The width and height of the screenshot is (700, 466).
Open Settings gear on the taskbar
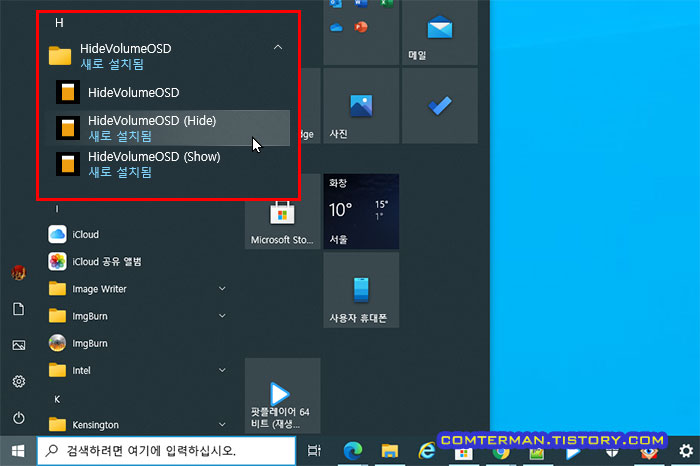[x=686, y=451]
